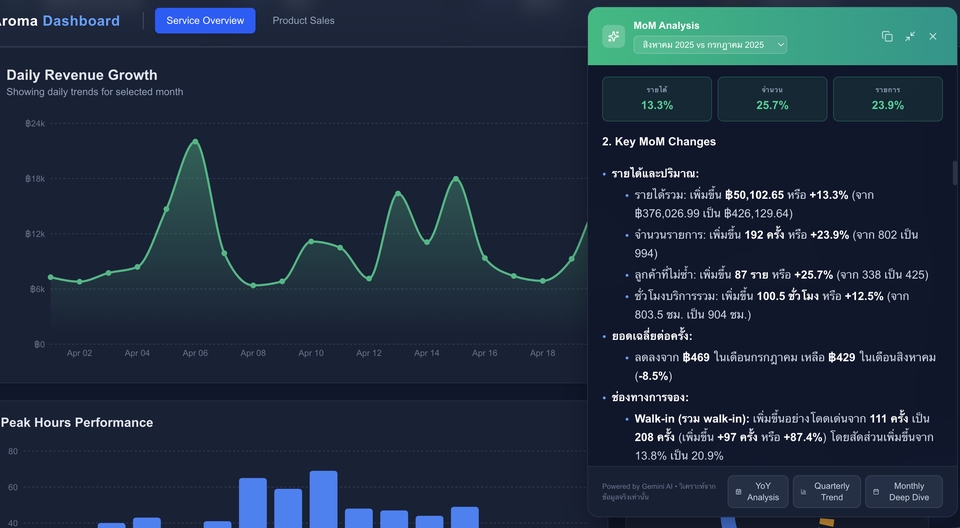Click the 'รายได้และปริมาณ:' bullet heading
Image resolution: width=960 pixels, height=528 pixels.
point(655,174)
